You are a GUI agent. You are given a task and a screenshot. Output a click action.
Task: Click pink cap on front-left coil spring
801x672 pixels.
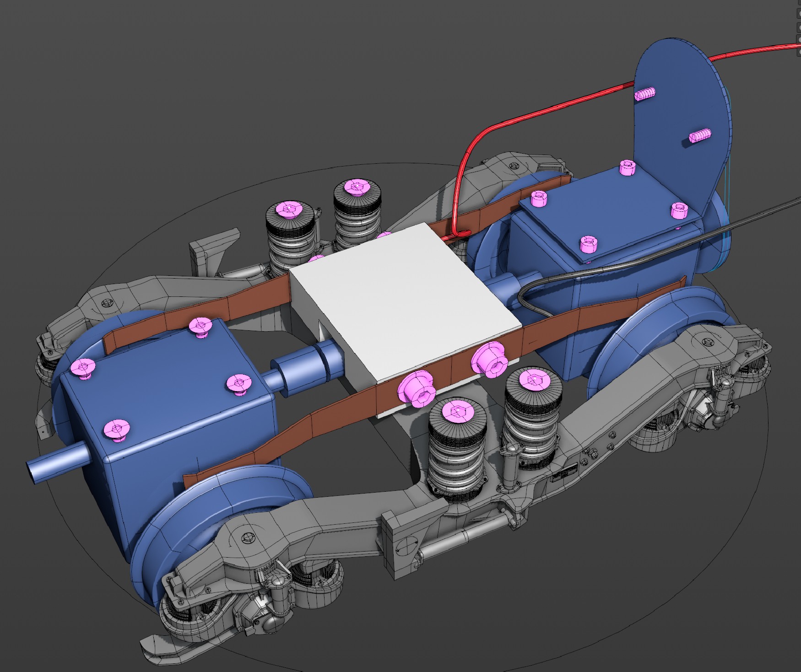click(x=456, y=411)
